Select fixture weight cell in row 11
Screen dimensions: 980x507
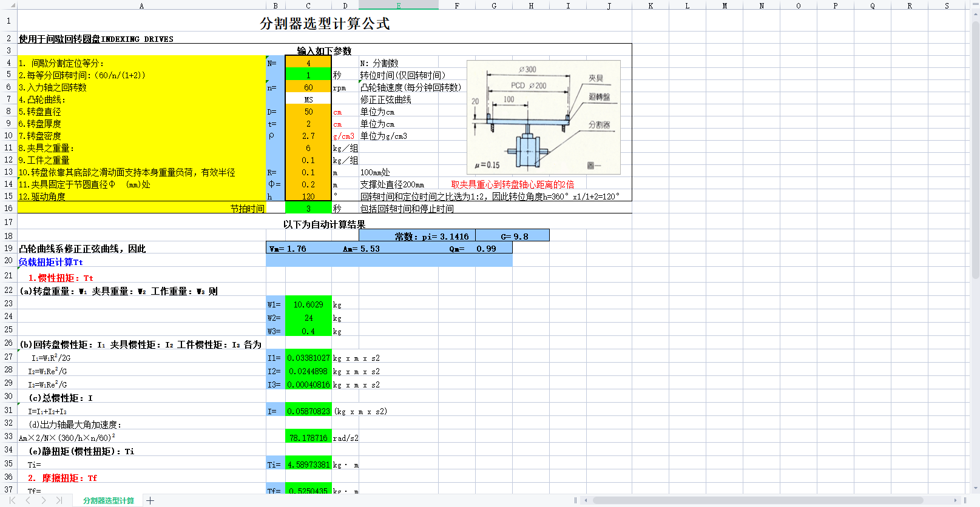point(308,147)
